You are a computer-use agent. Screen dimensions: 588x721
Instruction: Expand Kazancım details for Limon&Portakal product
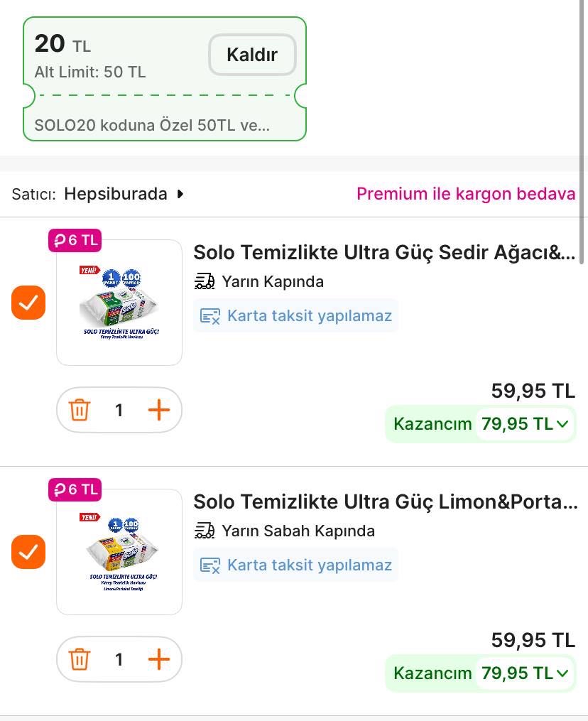(562, 673)
